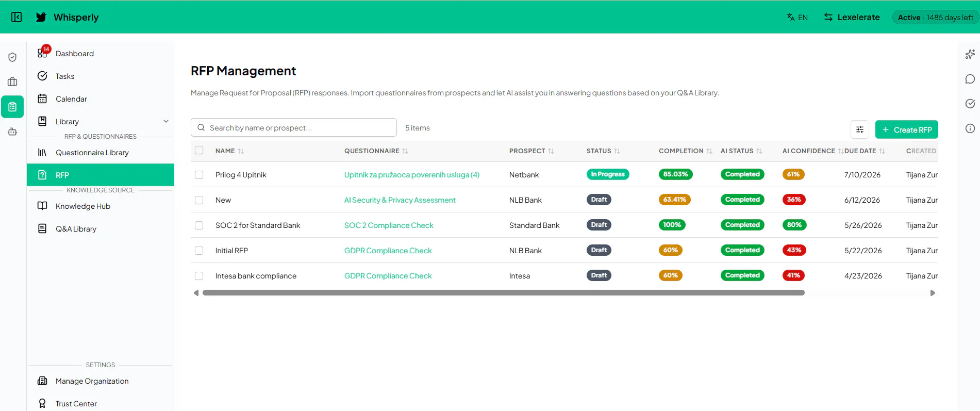This screenshot has width=980, height=411.
Task: Sort by Completion column arrows
Action: point(709,151)
